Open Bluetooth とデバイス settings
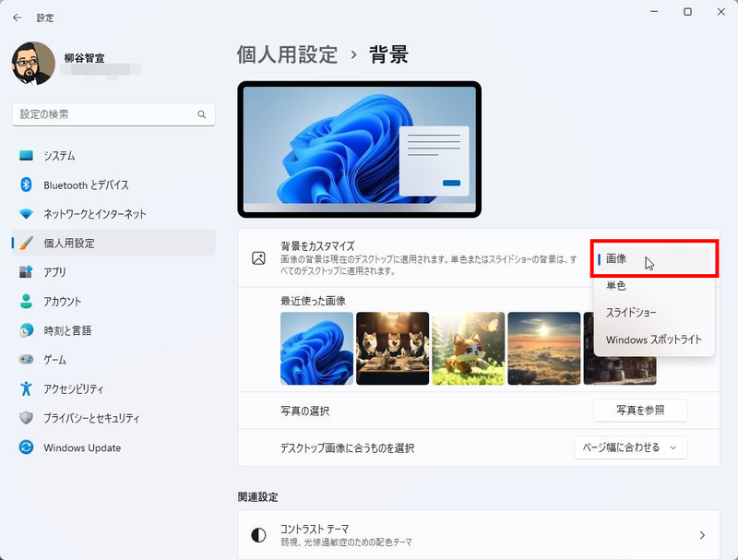Viewport: 738px width, 560px height. pyautogui.click(x=113, y=185)
